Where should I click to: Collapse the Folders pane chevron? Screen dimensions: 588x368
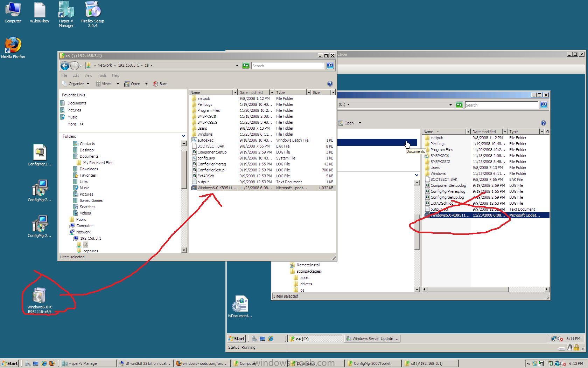183,136
